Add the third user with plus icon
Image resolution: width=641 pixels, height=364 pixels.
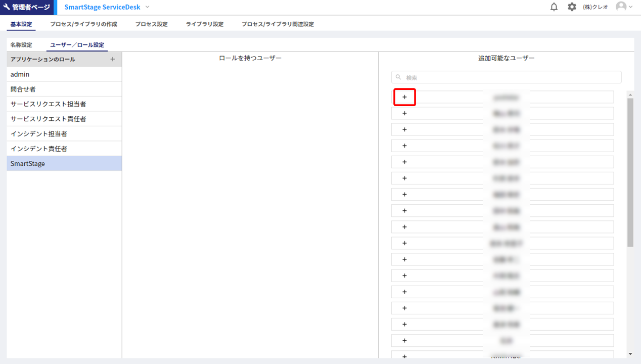(x=404, y=129)
